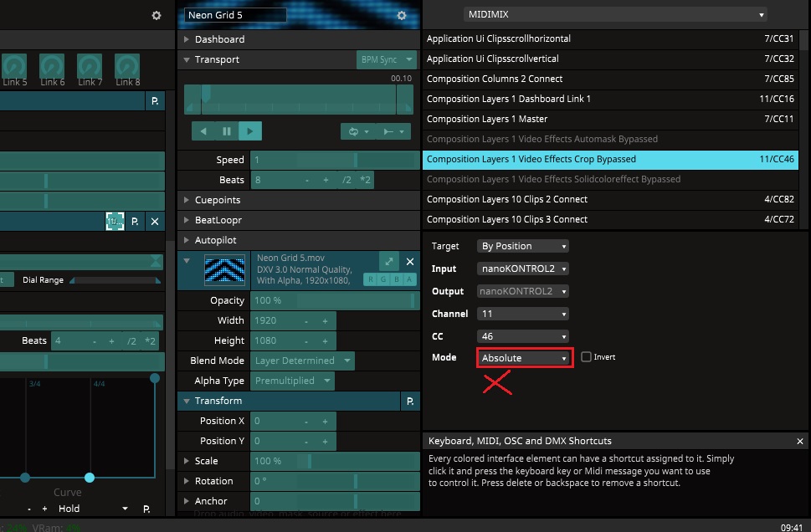Viewport: 811px width, 532px height.
Task: Click the Neon Grid 5.mov clip thumbnail
Action: (224, 270)
